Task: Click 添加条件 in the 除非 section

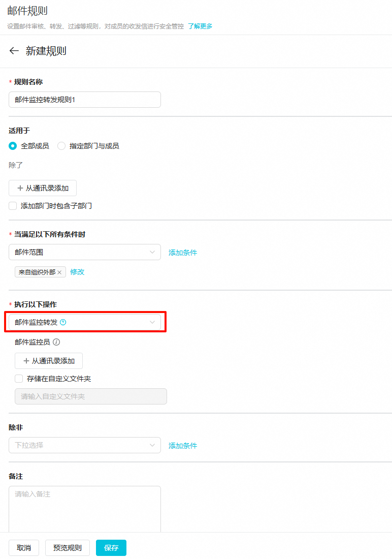Action: pos(183,446)
